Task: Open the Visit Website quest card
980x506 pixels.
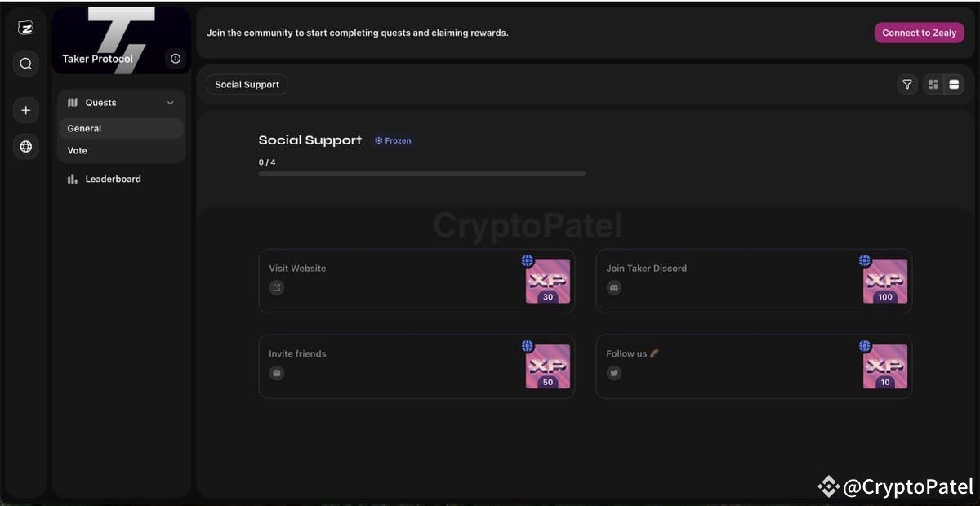Action: tap(416, 281)
